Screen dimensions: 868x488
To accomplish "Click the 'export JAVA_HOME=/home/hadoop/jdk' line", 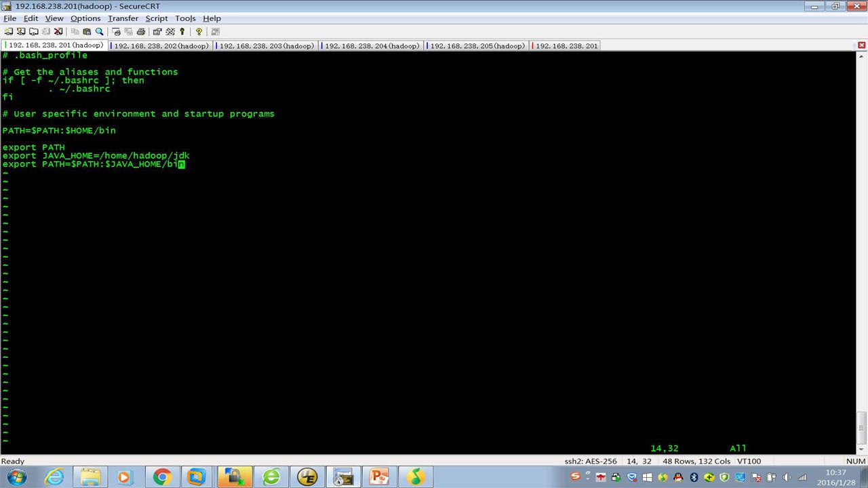I will point(96,156).
